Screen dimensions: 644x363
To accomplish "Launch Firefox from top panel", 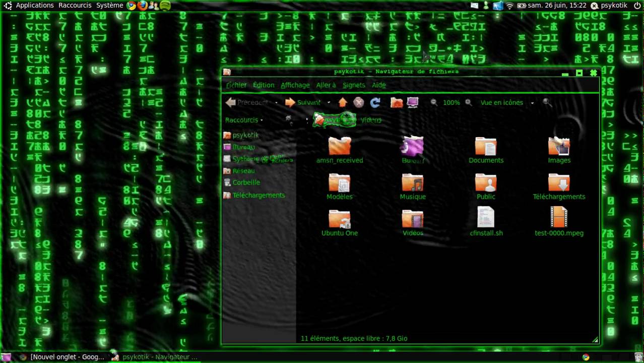I will pos(142,6).
